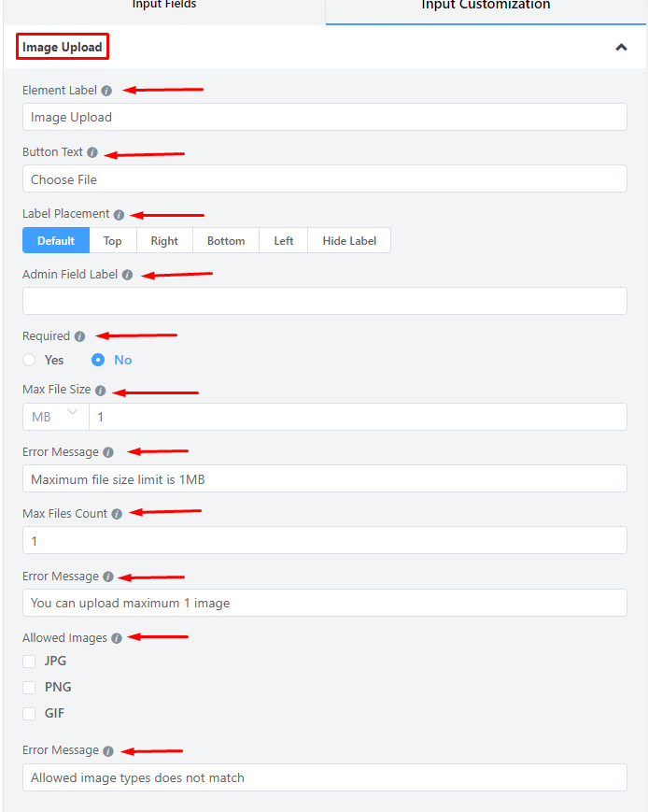
Task: Enable the PNG image type checkbox
Action: (x=30, y=688)
